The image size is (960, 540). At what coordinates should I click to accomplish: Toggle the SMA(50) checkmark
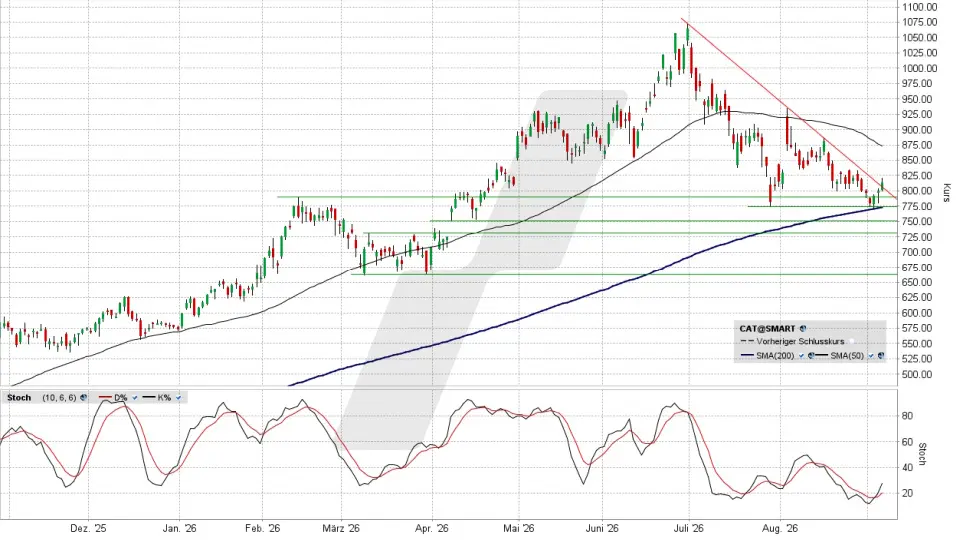pos(871,356)
